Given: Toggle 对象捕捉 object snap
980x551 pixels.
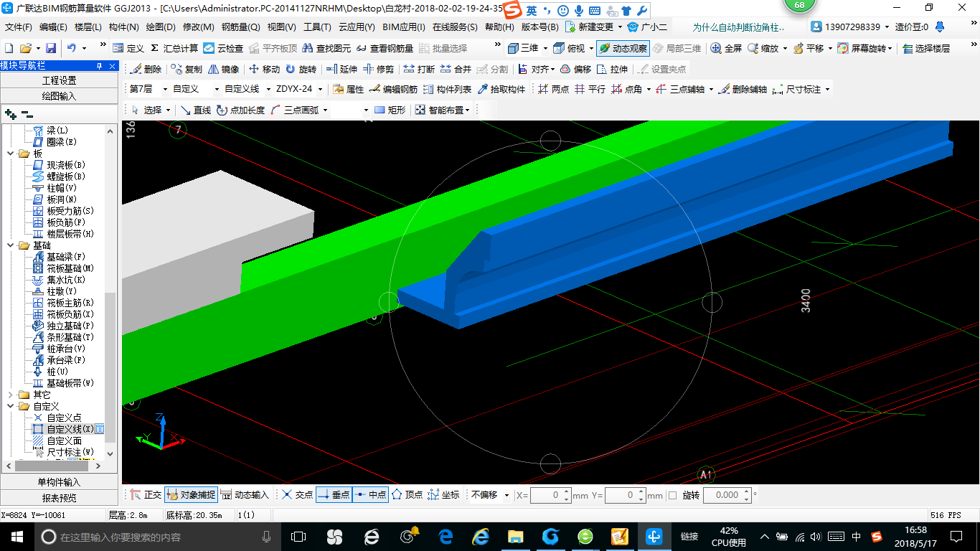Looking at the screenshot, I should pyautogui.click(x=191, y=495).
